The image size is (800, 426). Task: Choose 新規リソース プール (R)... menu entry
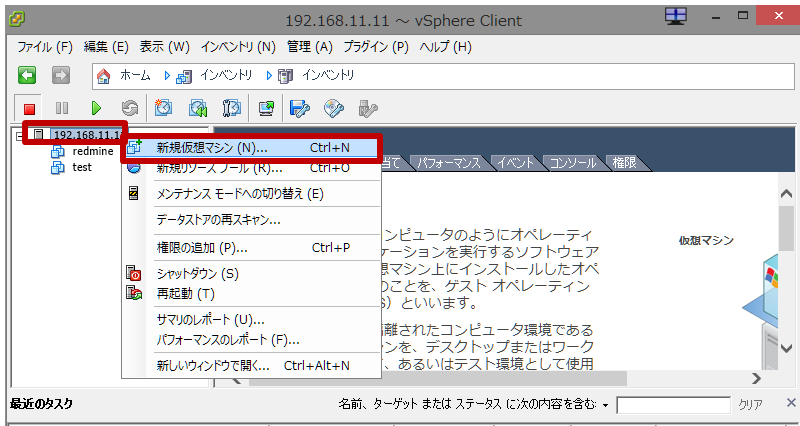252,168
